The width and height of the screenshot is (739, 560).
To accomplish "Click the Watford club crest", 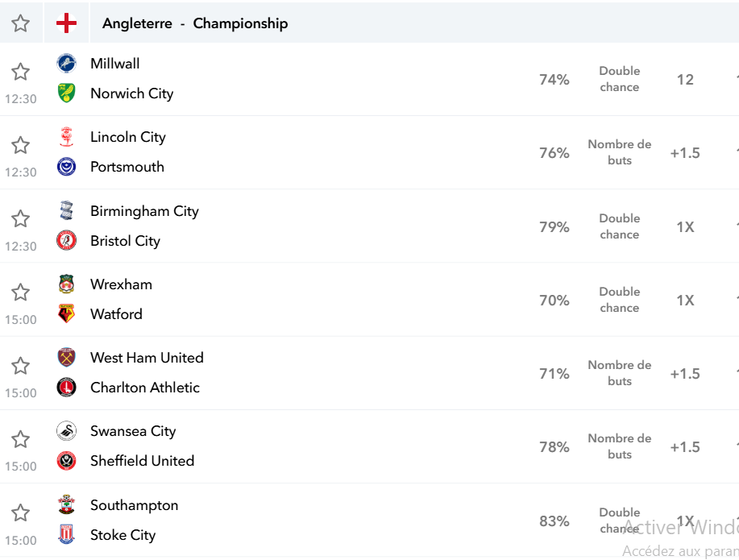I will tap(66, 313).
